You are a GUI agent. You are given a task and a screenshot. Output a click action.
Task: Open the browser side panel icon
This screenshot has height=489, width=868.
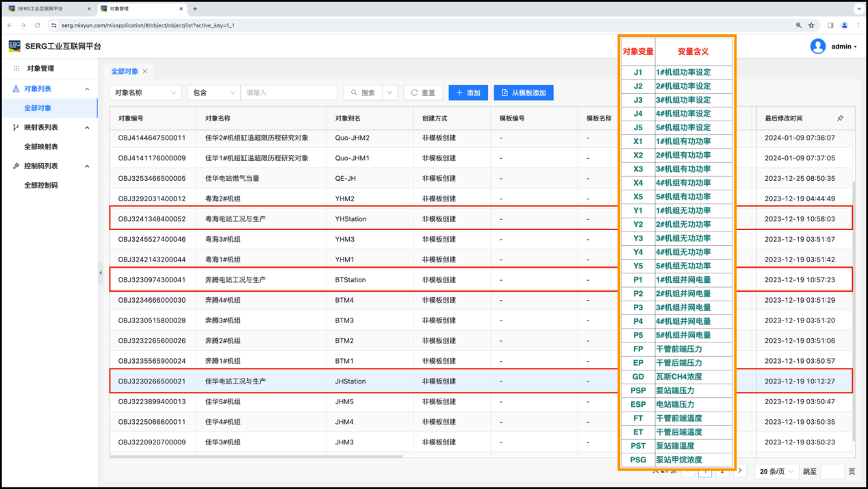830,25
